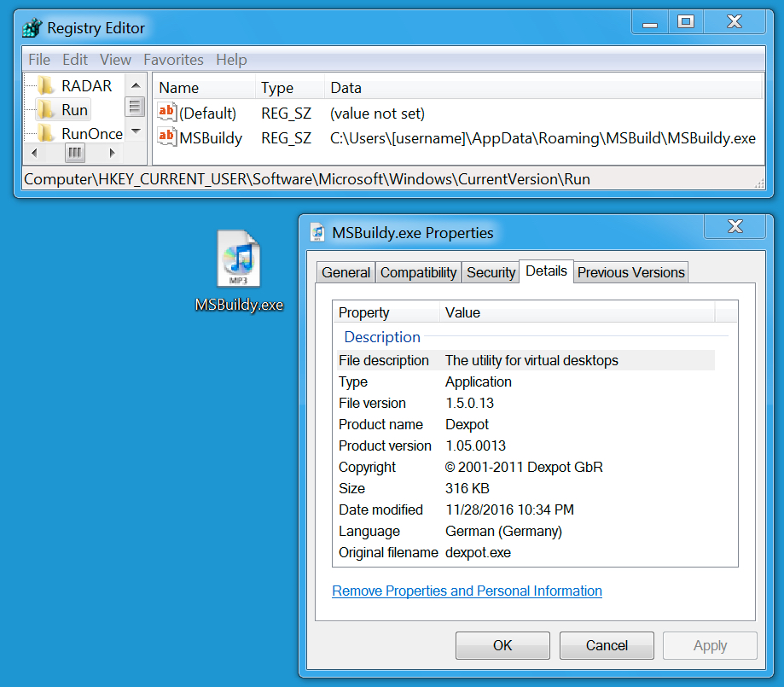Click Remove Properties and Personal Information link
This screenshot has width=784, height=687.
click(x=467, y=591)
